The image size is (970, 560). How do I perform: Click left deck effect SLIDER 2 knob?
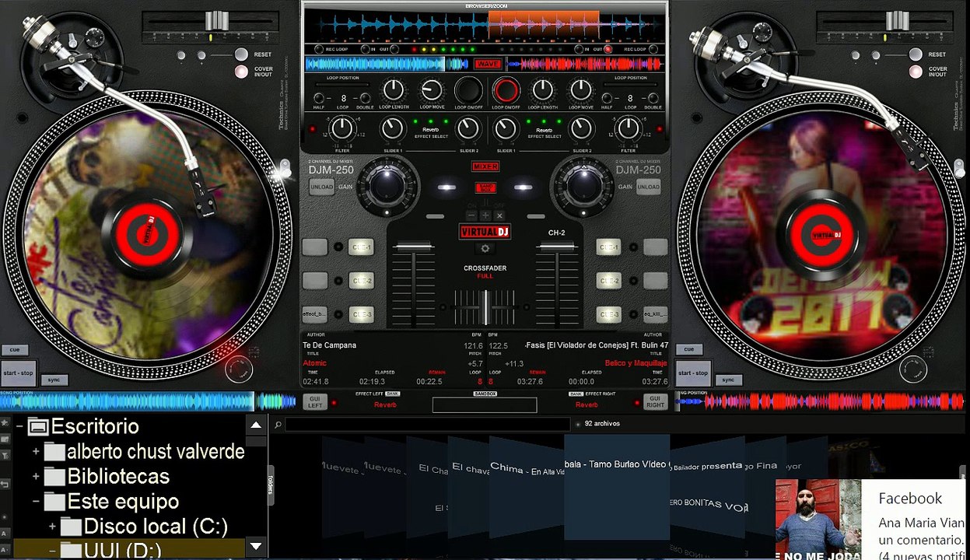pyautogui.click(x=468, y=128)
